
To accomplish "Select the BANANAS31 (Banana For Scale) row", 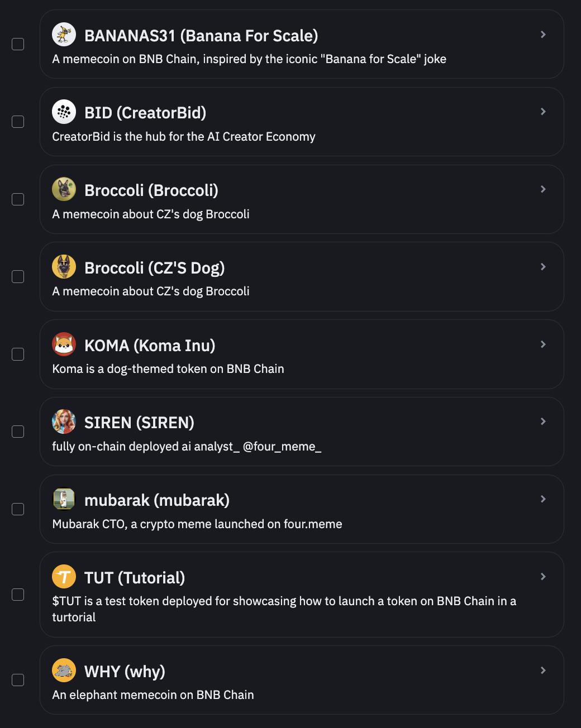I will pyautogui.click(x=302, y=44).
